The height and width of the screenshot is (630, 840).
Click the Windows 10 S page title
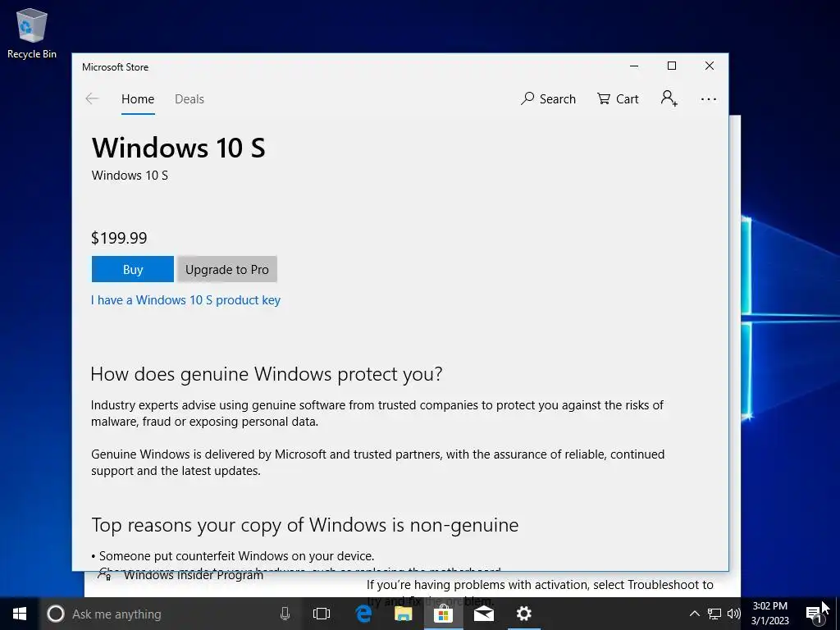coord(178,148)
